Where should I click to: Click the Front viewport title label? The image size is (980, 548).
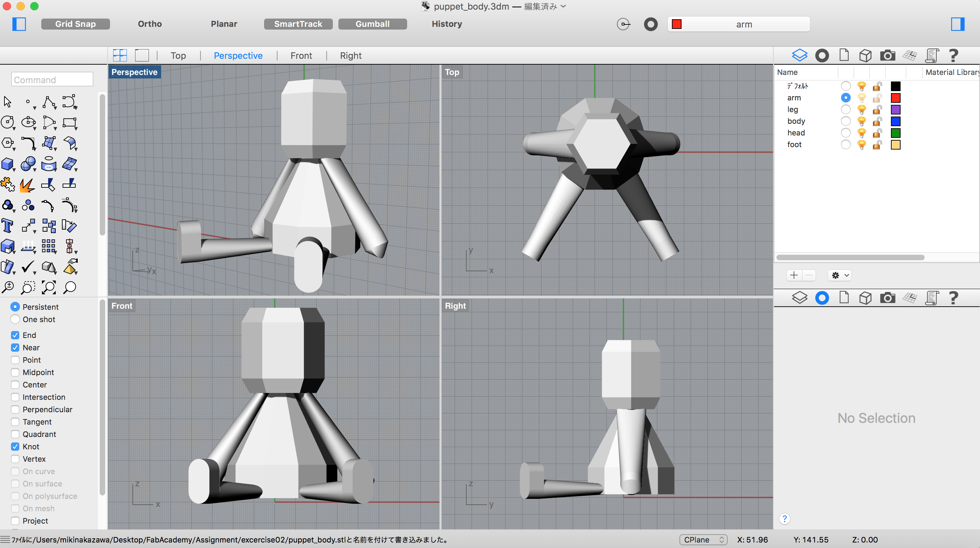122,306
